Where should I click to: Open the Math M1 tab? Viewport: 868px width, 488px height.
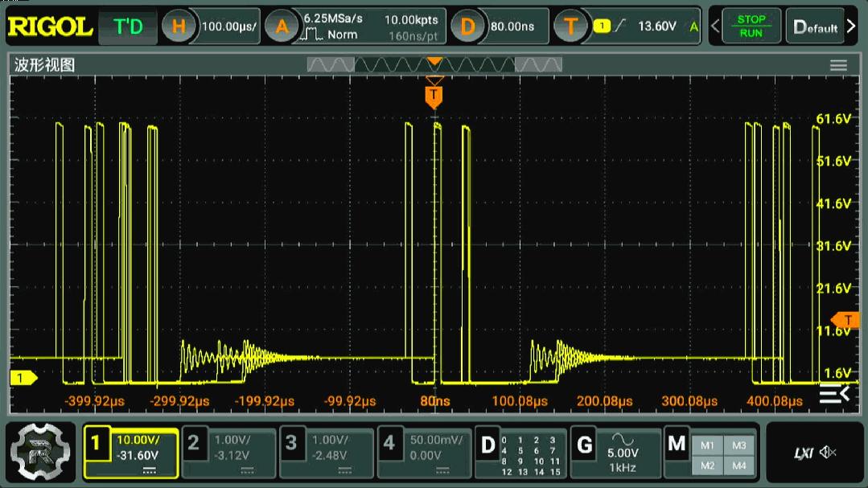point(707,445)
